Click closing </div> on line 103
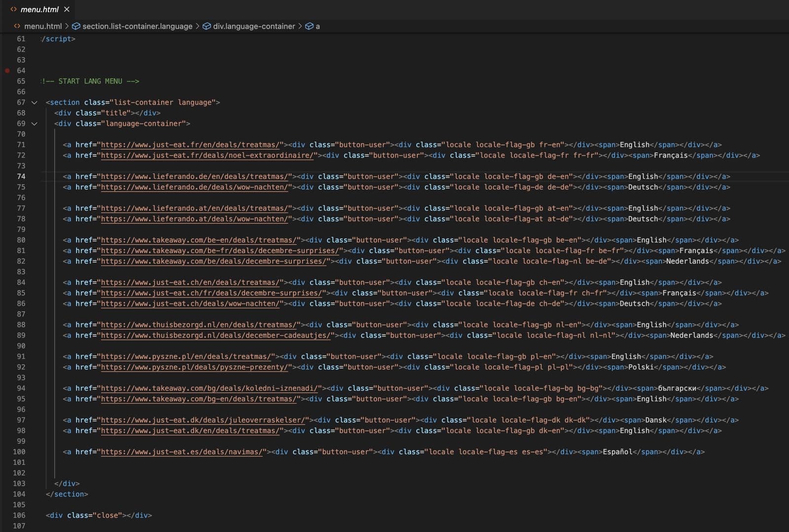Image resolution: width=789 pixels, height=532 pixels. click(x=67, y=484)
